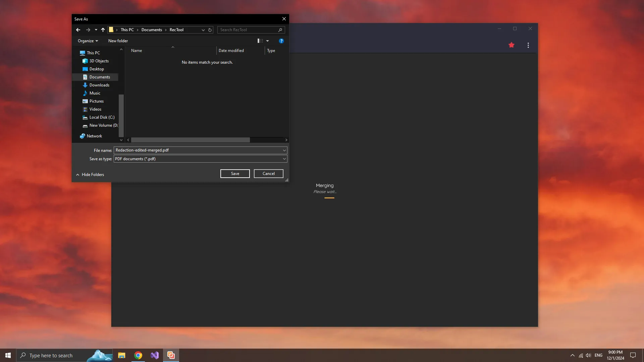
Task: Click Documents in the breadcrumb path
Action: tap(152, 30)
